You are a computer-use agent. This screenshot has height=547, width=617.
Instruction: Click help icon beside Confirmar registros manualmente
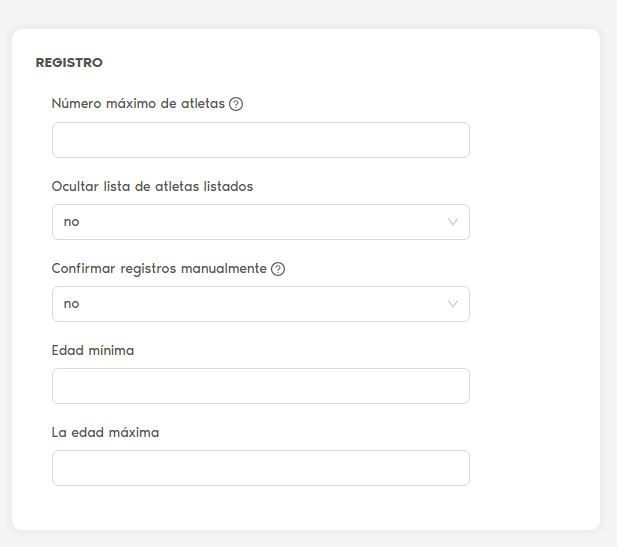(278, 269)
